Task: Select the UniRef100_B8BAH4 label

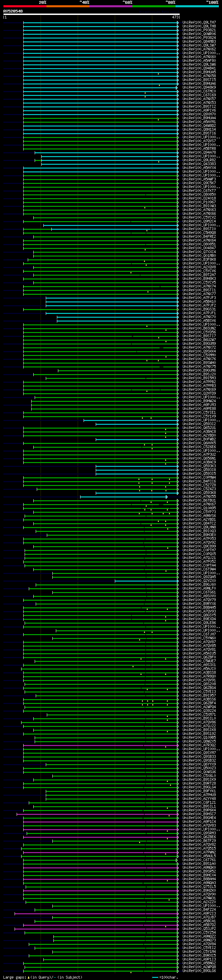Action: coord(199,879)
